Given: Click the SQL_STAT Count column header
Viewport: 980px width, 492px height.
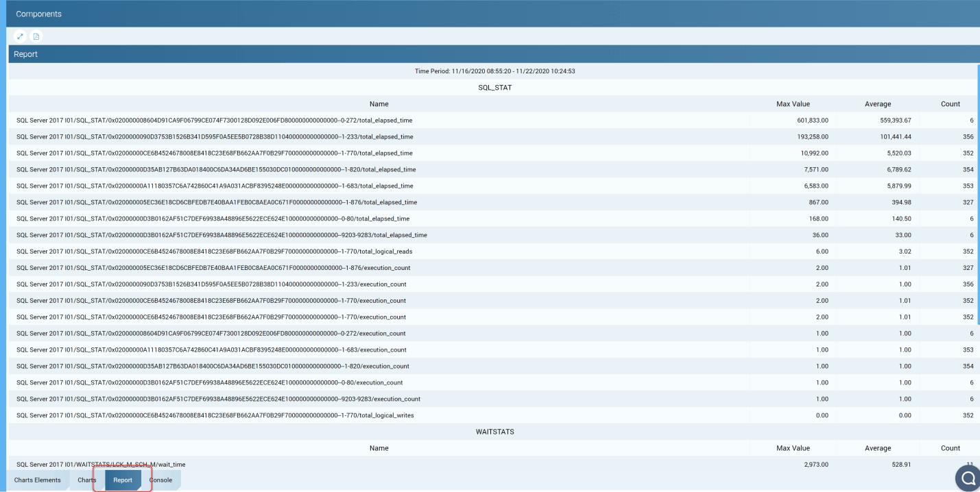Looking at the screenshot, I should click(x=950, y=104).
